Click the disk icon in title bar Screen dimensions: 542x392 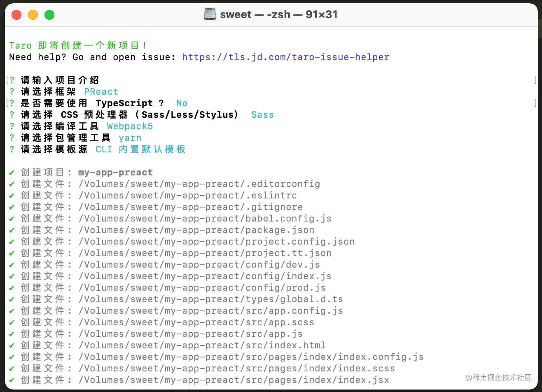click(210, 15)
